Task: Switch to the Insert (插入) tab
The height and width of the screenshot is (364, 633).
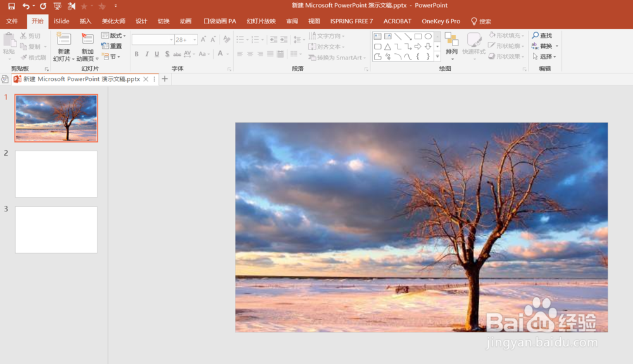Action: pyautogui.click(x=85, y=21)
